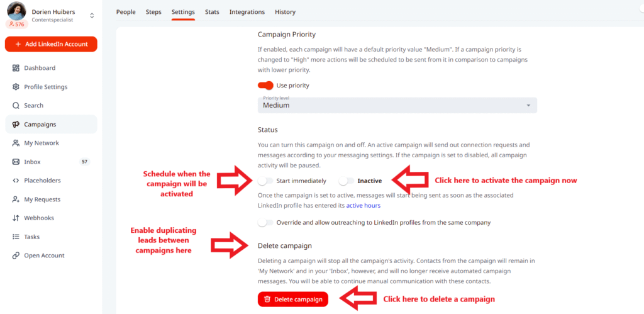Viewport: 644px width, 314px height.
Task: Click the Campaigns megaphone icon
Action: pos(16,125)
